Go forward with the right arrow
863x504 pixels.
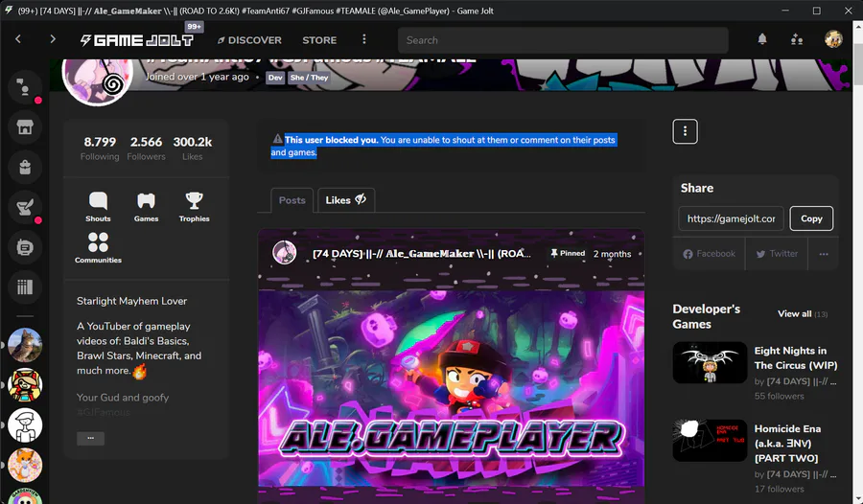tap(53, 39)
